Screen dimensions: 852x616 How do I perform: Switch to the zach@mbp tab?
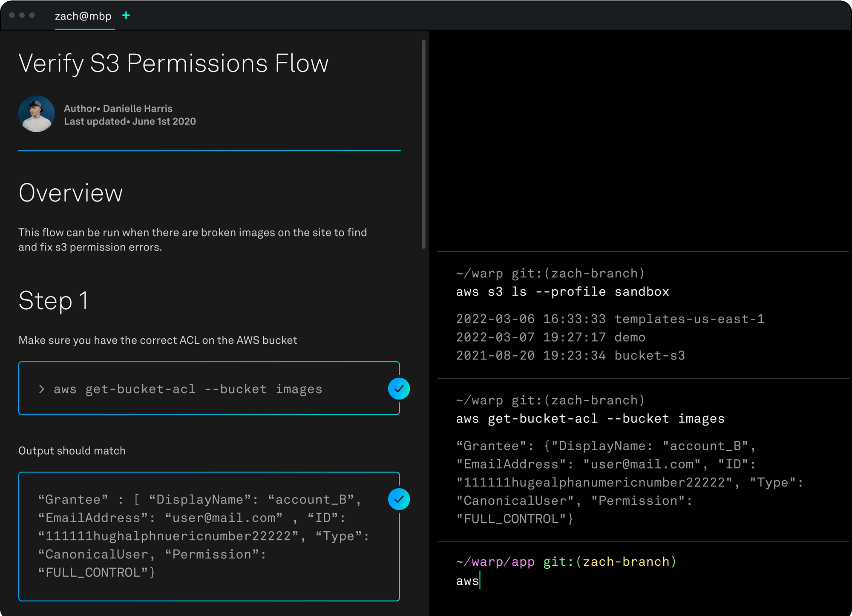(x=83, y=16)
